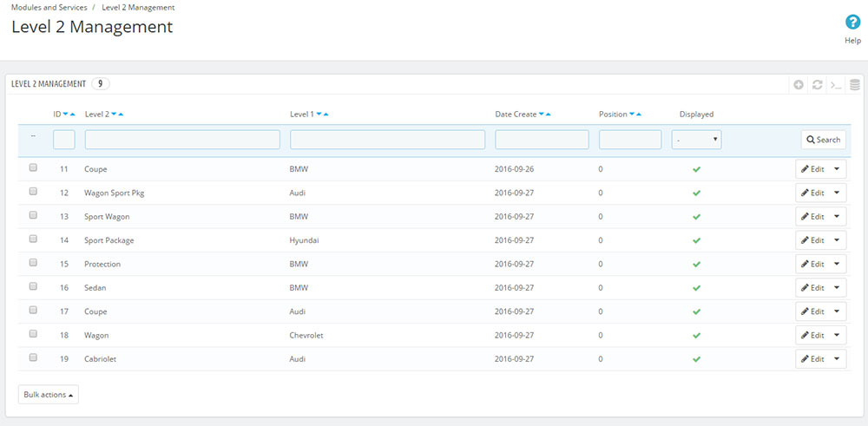This screenshot has width=868, height=426.
Task: Click the Chevrolet cell
Action: pyautogui.click(x=306, y=336)
